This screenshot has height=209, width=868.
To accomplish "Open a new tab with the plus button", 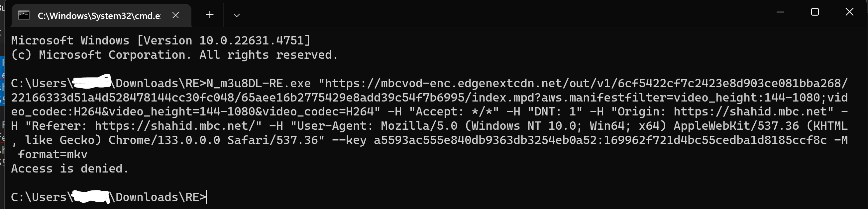I will (x=210, y=15).
